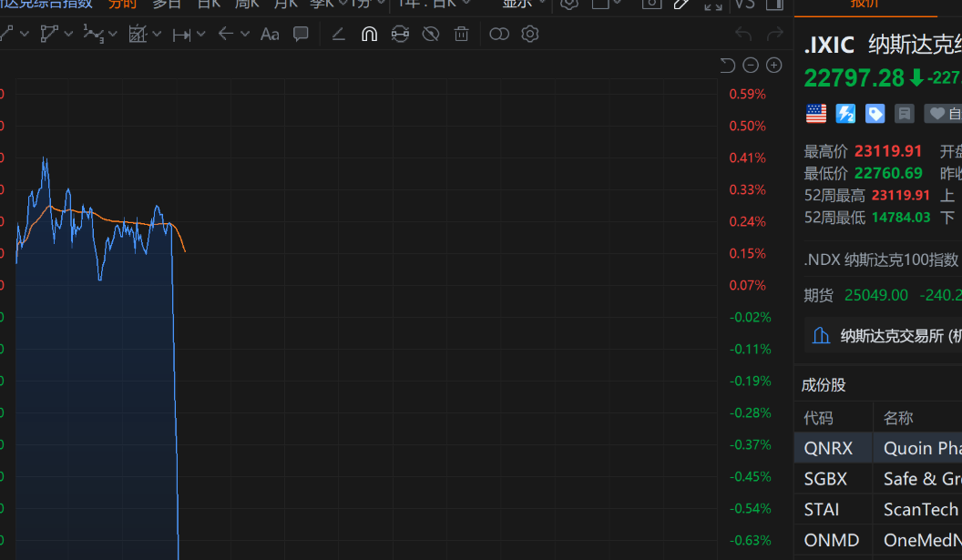Image resolution: width=962 pixels, height=560 pixels.
Task: Switch to the 分时 intraday tab
Action: [x=122, y=4]
